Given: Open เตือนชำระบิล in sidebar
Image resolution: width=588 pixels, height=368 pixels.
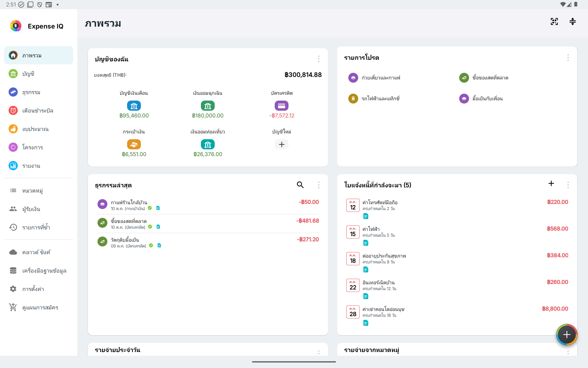Looking at the screenshot, I should pos(39,111).
